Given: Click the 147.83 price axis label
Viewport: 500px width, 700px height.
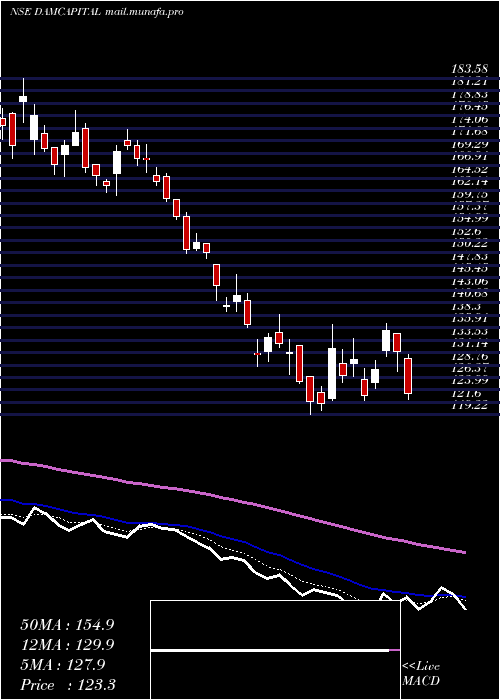Looking at the screenshot, I should click(470, 257).
